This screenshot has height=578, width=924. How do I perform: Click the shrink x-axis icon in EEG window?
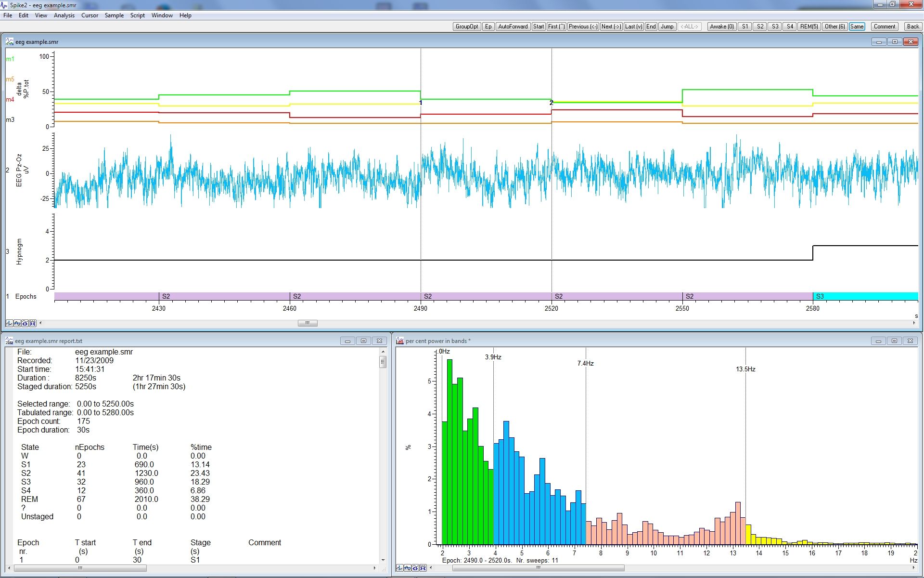point(32,323)
